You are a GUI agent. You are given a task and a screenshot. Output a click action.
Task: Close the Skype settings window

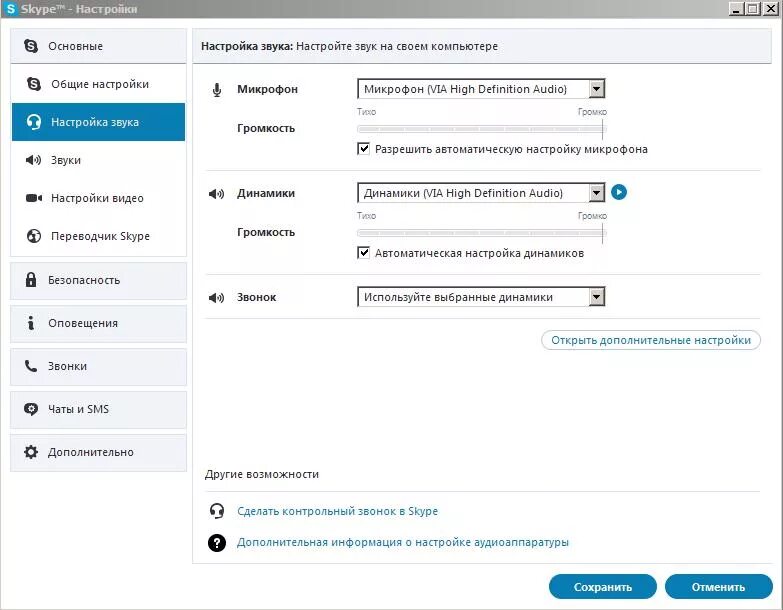pos(771,8)
